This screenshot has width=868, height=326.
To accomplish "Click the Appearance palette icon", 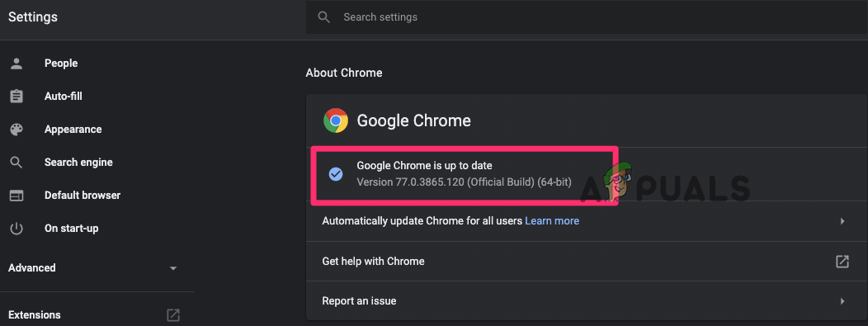I will click(x=17, y=130).
